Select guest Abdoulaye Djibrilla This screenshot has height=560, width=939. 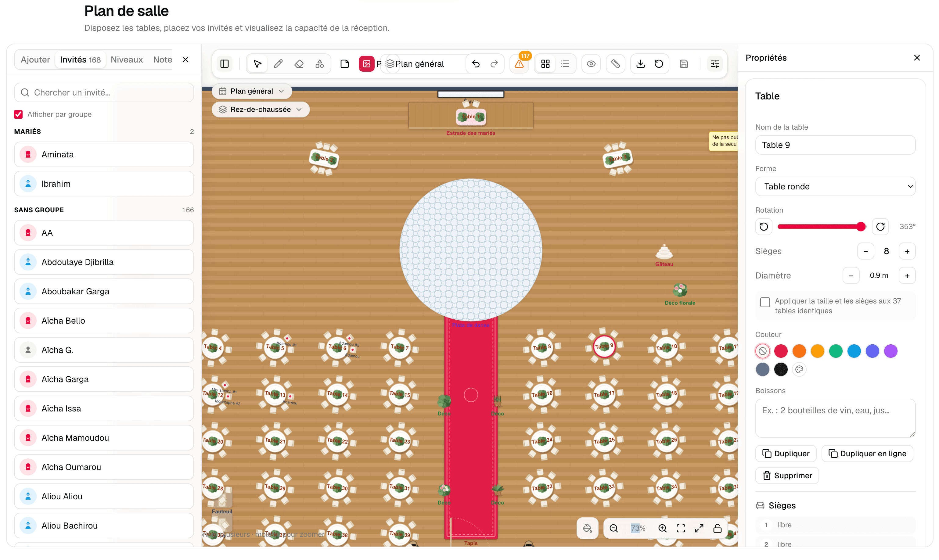point(104,262)
